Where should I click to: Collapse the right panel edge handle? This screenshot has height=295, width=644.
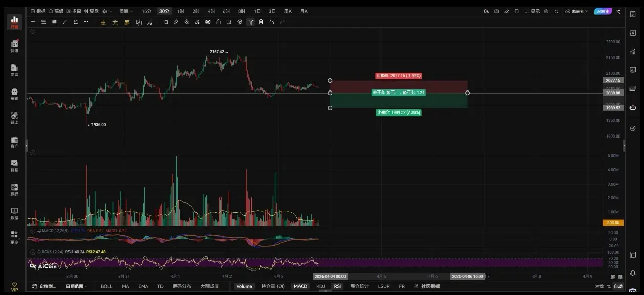click(x=624, y=146)
